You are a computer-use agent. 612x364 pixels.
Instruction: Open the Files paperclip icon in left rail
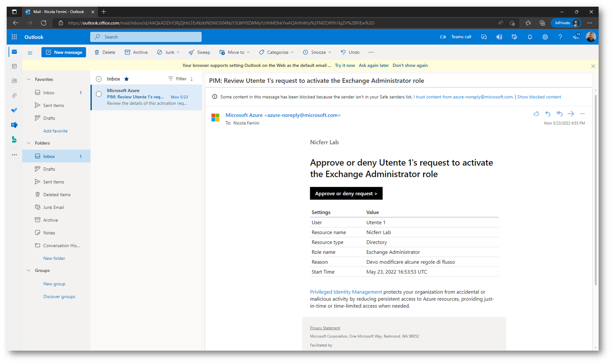click(14, 95)
